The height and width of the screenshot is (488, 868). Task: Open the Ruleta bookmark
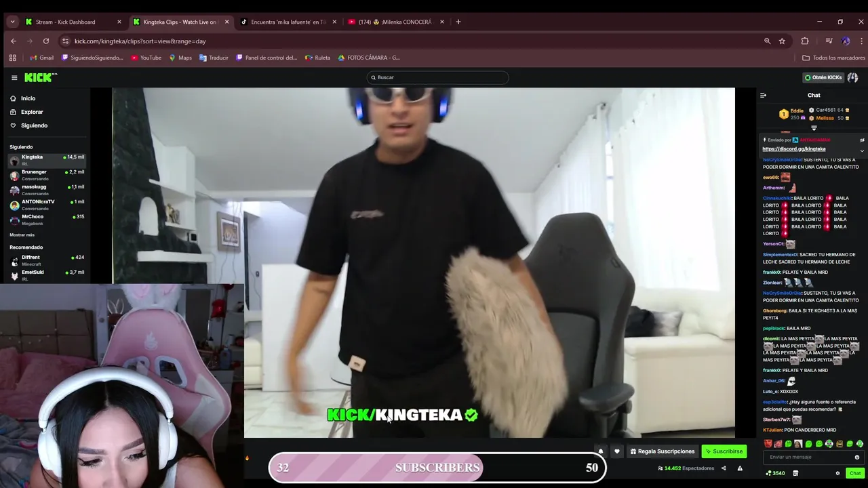tap(317, 58)
